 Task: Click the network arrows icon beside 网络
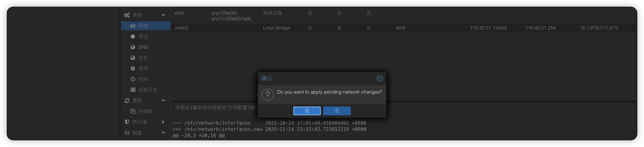click(x=133, y=26)
